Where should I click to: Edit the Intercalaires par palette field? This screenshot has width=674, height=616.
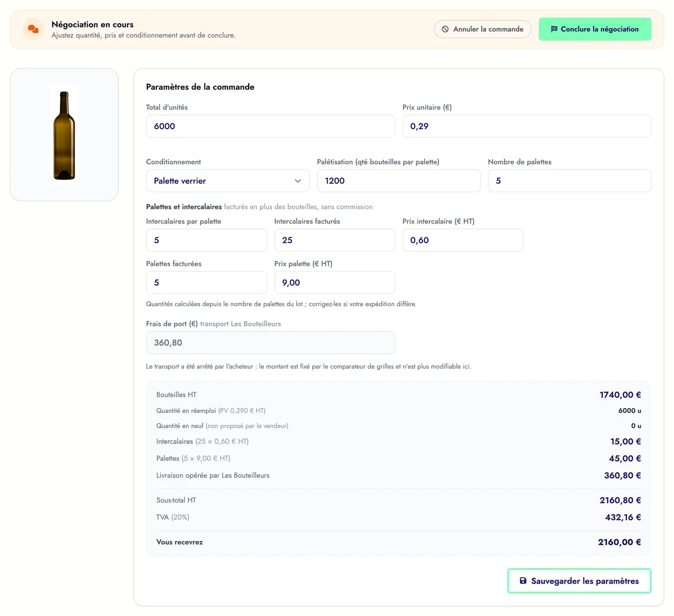click(207, 240)
